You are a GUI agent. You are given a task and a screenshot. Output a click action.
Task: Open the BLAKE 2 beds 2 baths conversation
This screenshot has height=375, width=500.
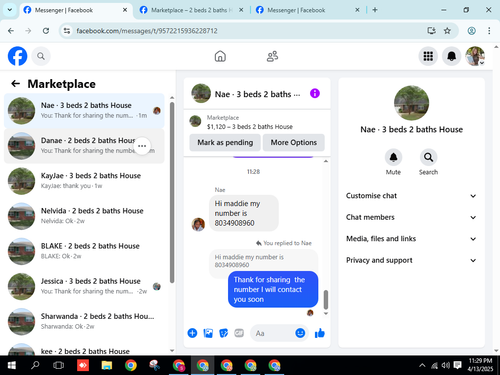click(84, 251)
